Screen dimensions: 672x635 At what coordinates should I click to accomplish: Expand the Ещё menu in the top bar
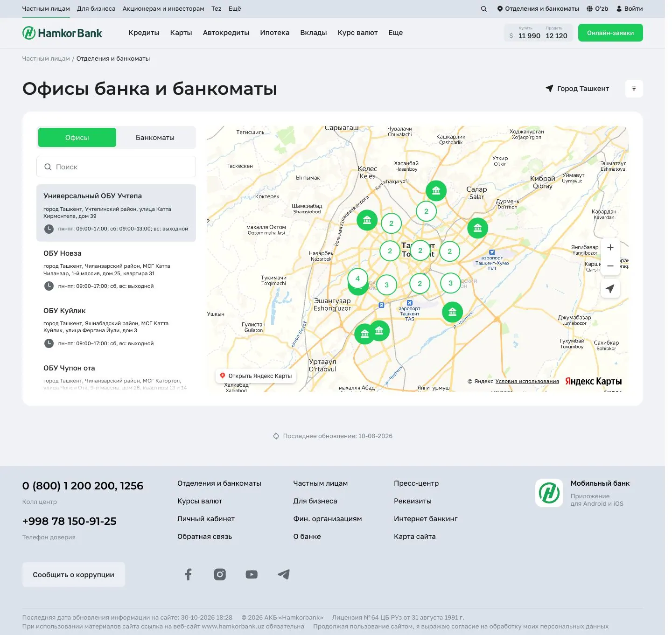click(x=235, y=9)
